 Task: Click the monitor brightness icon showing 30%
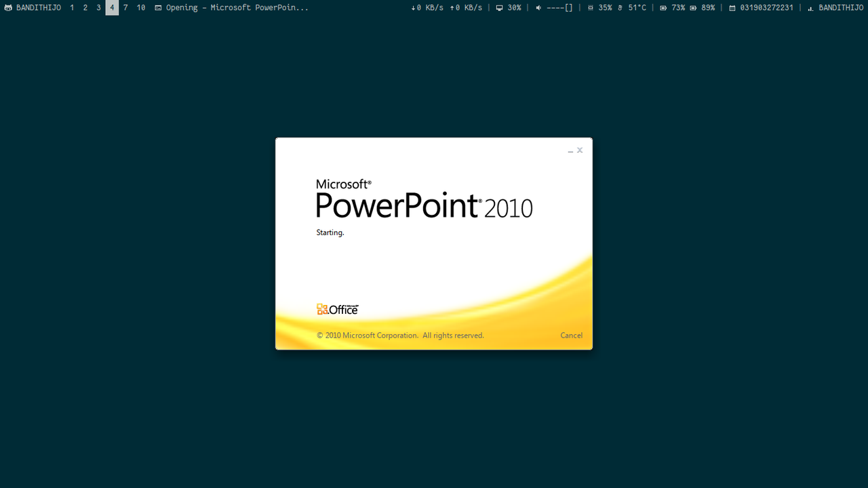(x=500, y=7)
